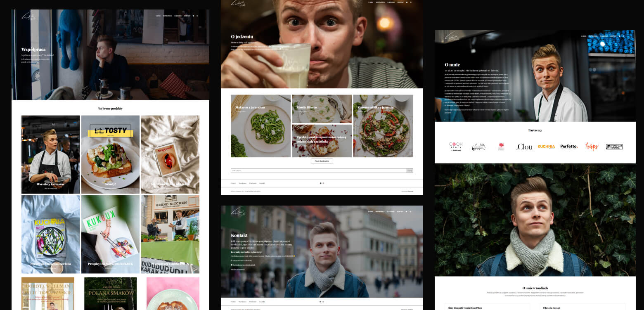Open the Przepisy do Magazynu Kuchnia tile
The height and width of the screenshot is (310, 644).
51,234
